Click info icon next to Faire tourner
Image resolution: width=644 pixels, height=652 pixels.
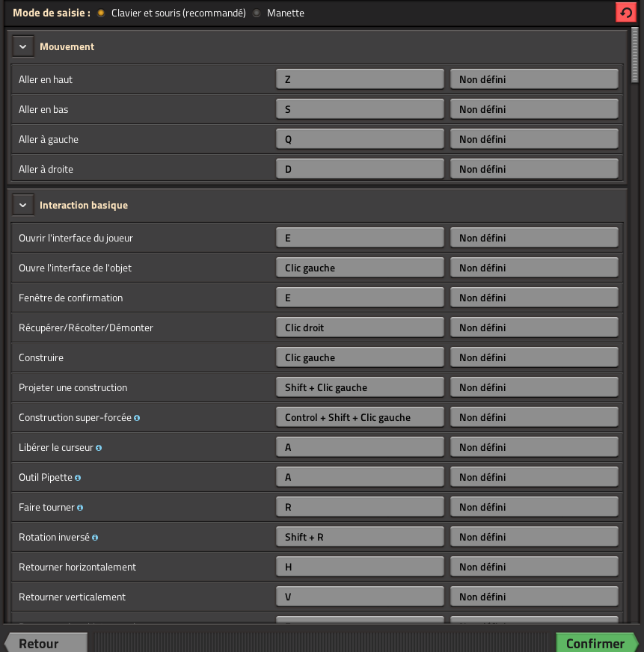pyautogui.click(x=80, y=508)
